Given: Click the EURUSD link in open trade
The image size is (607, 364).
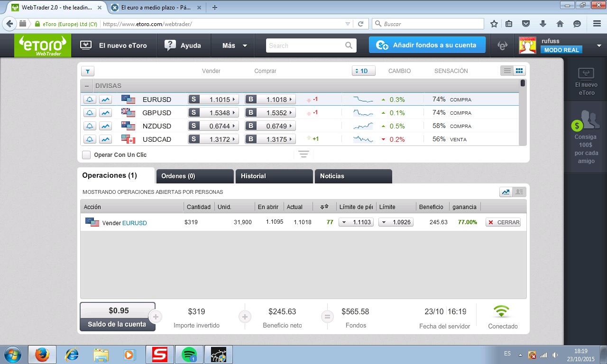Looking at the screenshot, I should point(135,223).
